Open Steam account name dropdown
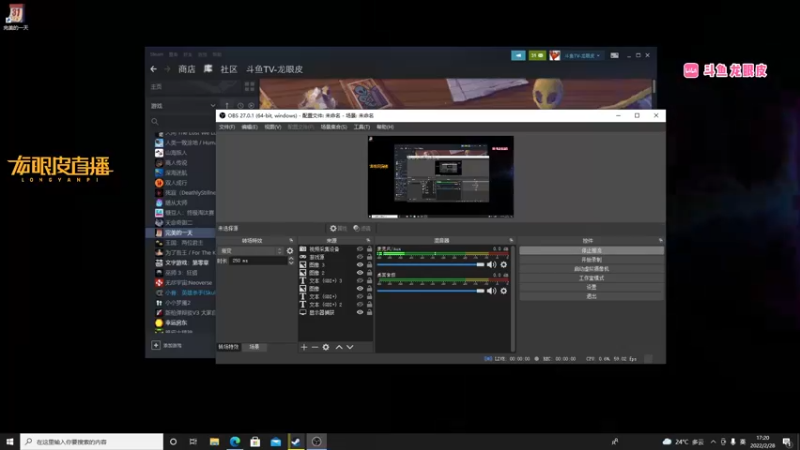The image size is (800, 450). point(582,55)
